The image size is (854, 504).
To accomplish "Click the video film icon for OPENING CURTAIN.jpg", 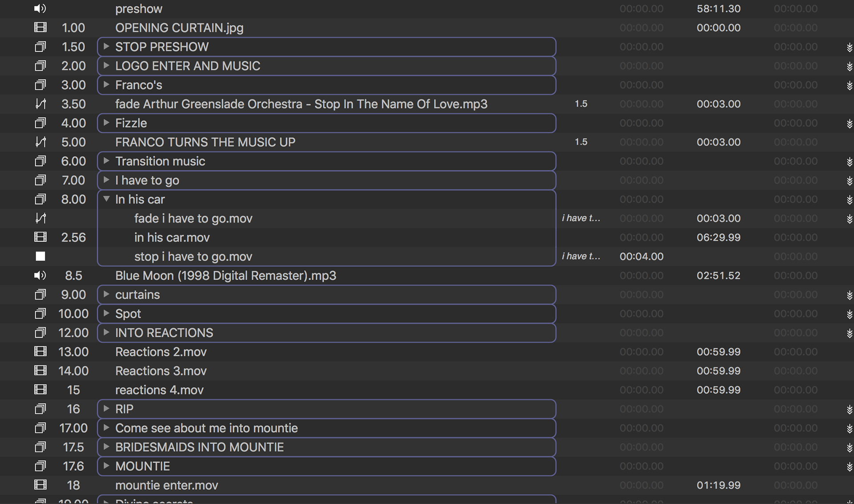I will coord(40,28).
